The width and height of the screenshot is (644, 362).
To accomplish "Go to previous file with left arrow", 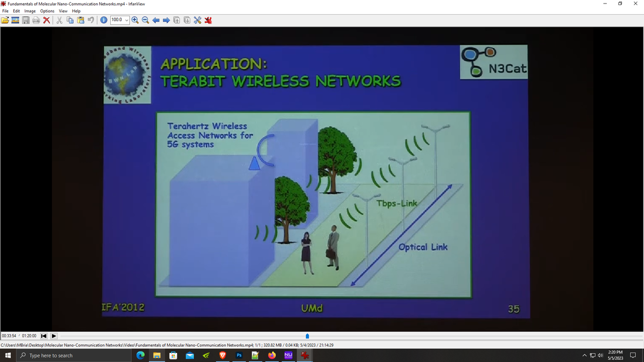I will pyautogui.click(x=156, y=20).
